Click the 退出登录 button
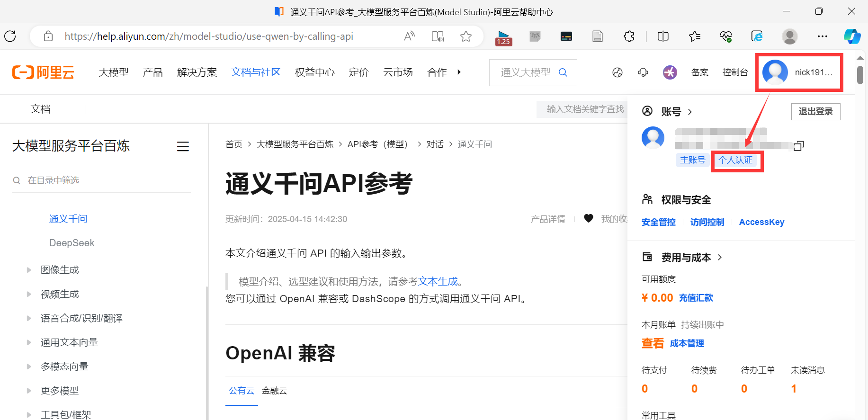 815,112
